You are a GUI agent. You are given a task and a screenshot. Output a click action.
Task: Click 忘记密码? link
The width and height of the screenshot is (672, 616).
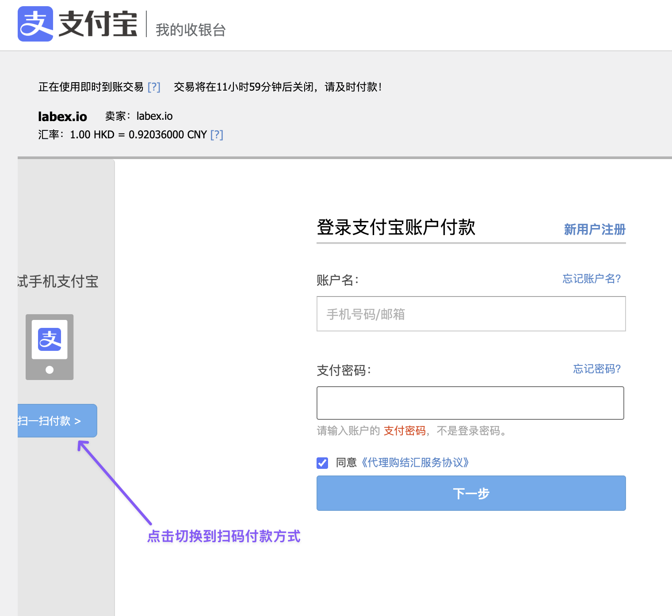pyautogui.click(x=597, y=369)
